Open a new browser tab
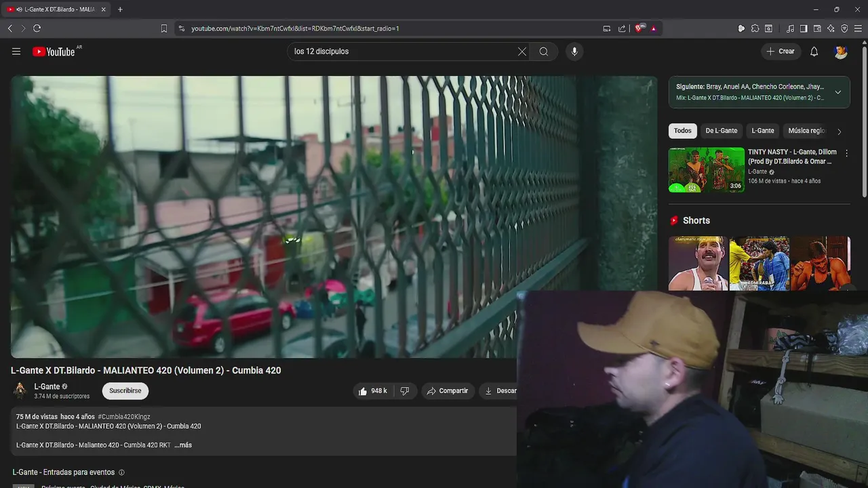 120,9
